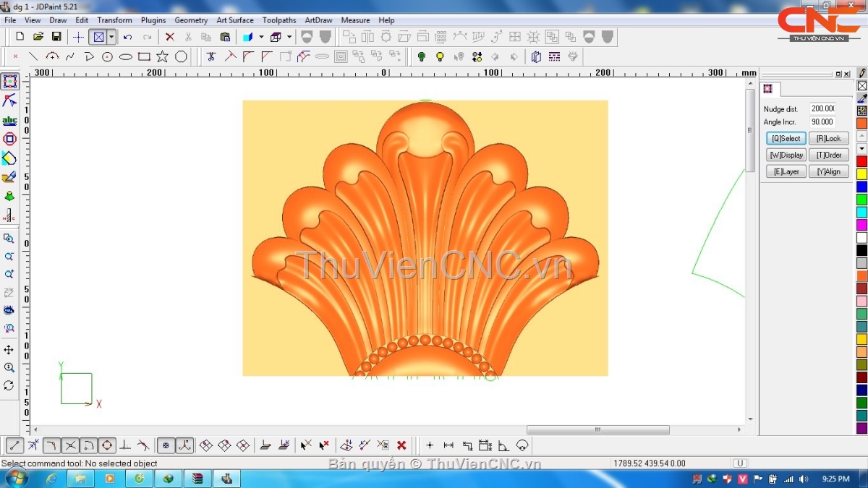
Task: Toggle the boxed X selection mode button
Action: click(98, 37)
